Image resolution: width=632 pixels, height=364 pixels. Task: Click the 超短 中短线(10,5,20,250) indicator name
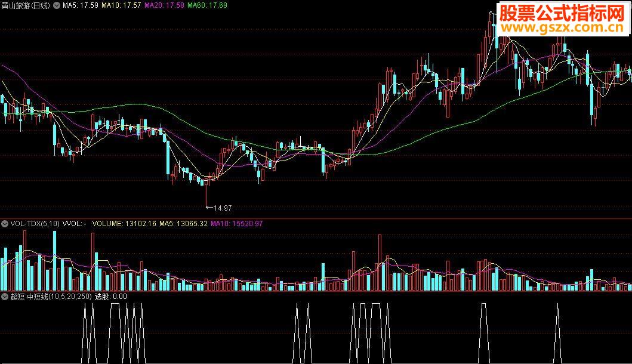[x=51, y=297]
